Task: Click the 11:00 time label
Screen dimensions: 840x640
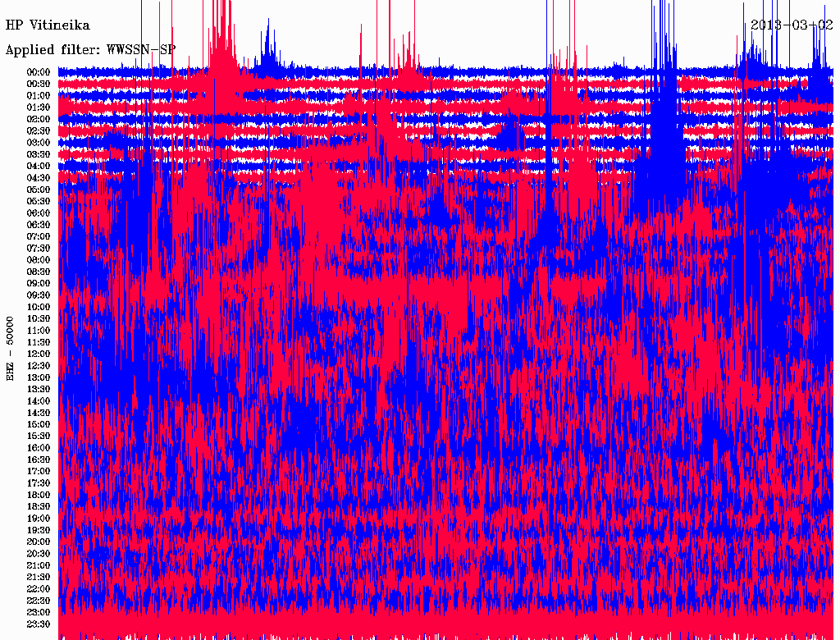Action: pyautogui.click(x=39, y=330)
